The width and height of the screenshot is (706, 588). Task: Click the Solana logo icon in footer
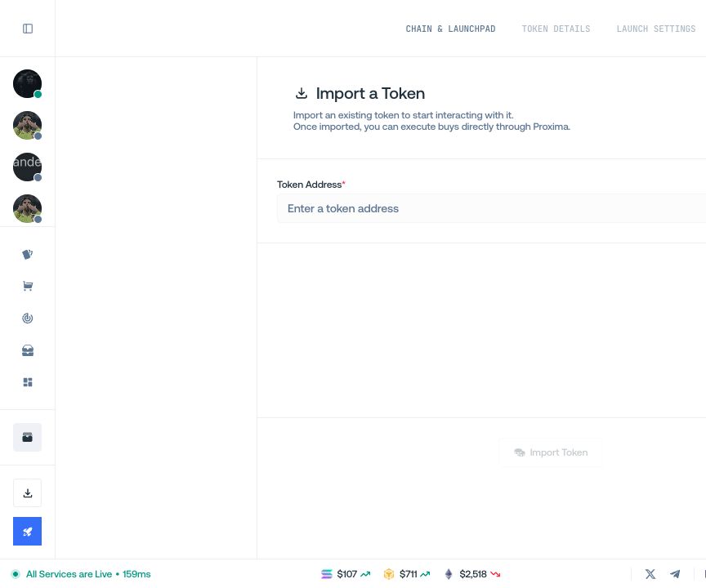click(x=326, y=574)
